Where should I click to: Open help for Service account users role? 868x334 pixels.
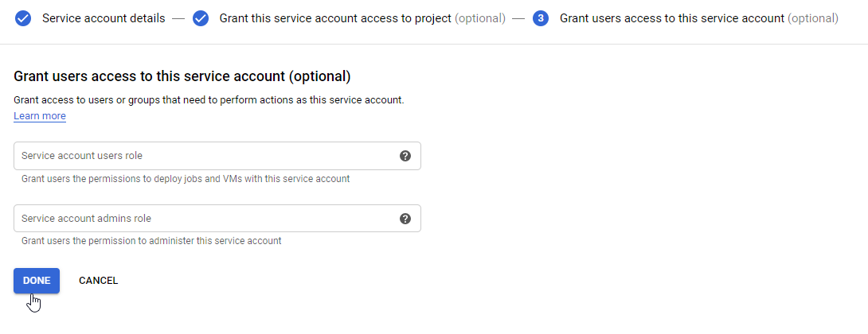(x=405, y=156)
